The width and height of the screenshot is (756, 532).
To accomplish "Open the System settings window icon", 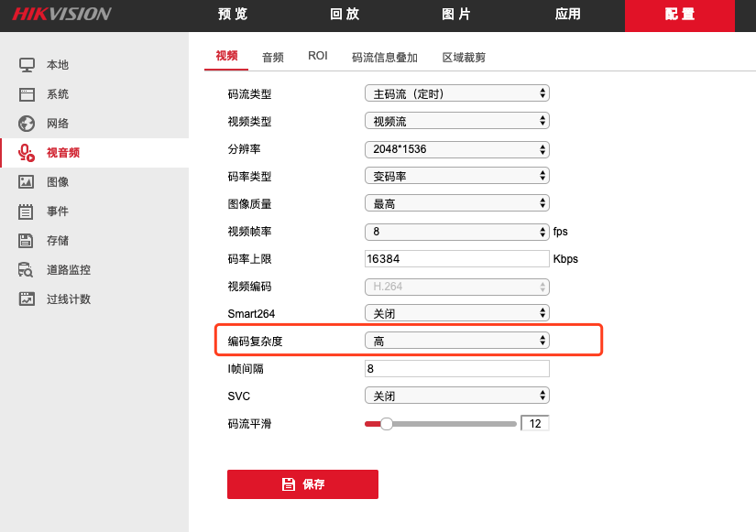I will pyautogui.click(x=27, y=94).
